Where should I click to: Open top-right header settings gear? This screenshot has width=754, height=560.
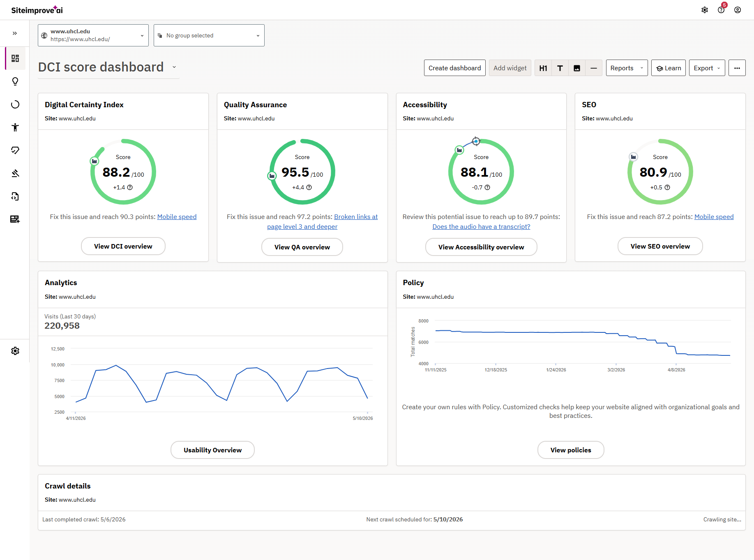click(705, 10)
